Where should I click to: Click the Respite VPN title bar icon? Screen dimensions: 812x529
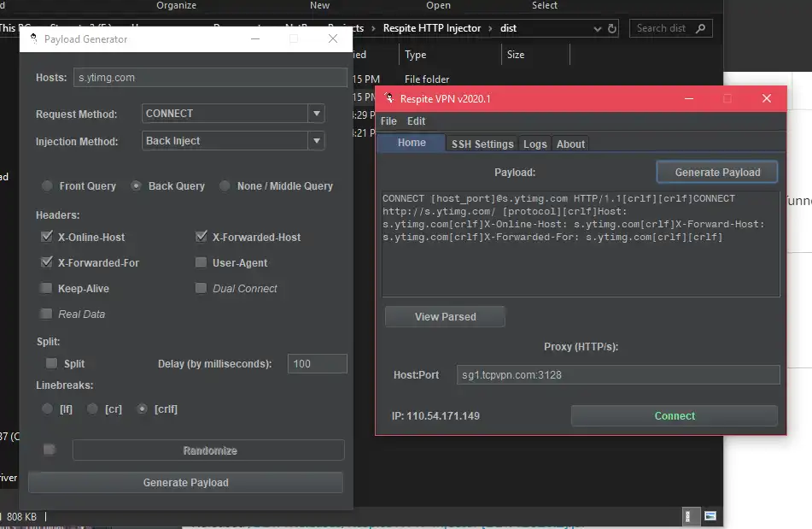(388, 98)
